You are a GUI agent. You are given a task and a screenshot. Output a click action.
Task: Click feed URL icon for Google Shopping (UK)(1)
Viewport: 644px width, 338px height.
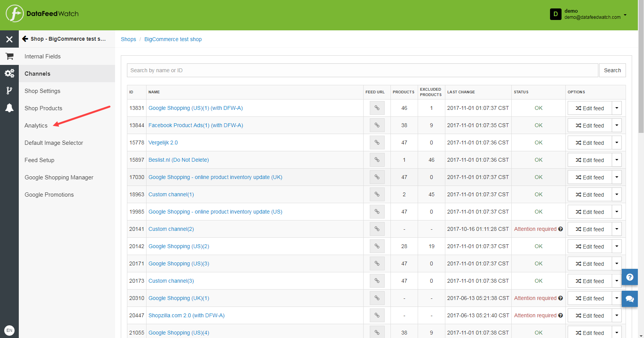coord(377,298)
